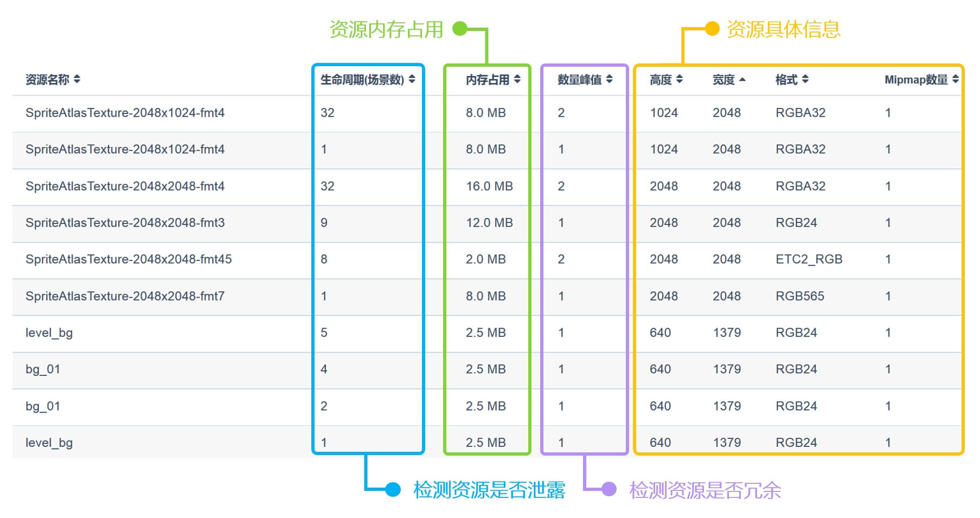Image resolution: width=980 pixels, height=518 pixels.
Task: Click the ascending arrow next to 宽度
Action: pyautogui.click(x=742, y=79)
